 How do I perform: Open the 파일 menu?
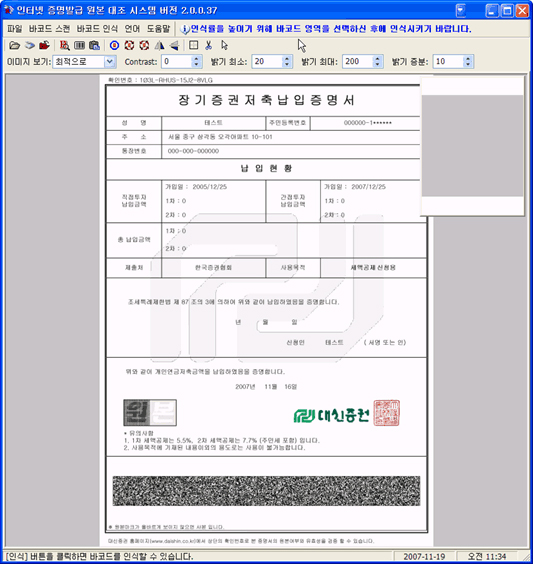click(15, 29)
